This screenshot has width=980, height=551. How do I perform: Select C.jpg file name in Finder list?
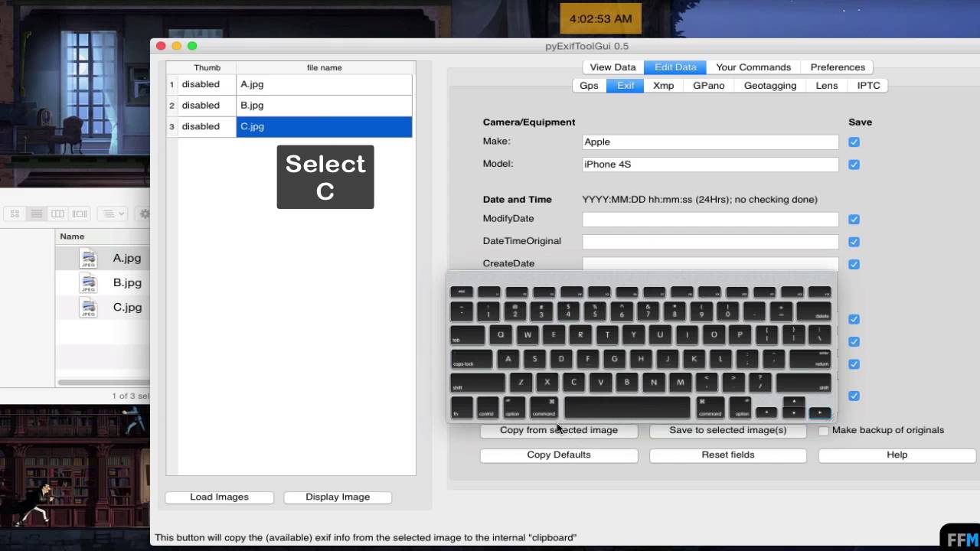[127, 308]
